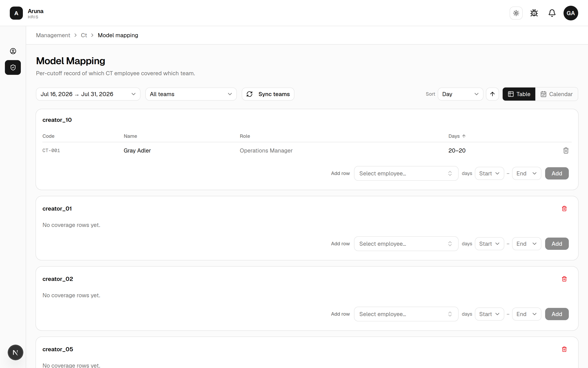588x368 pixels.
Task: Click the Name column header
Action: click(x=130, y=136)
